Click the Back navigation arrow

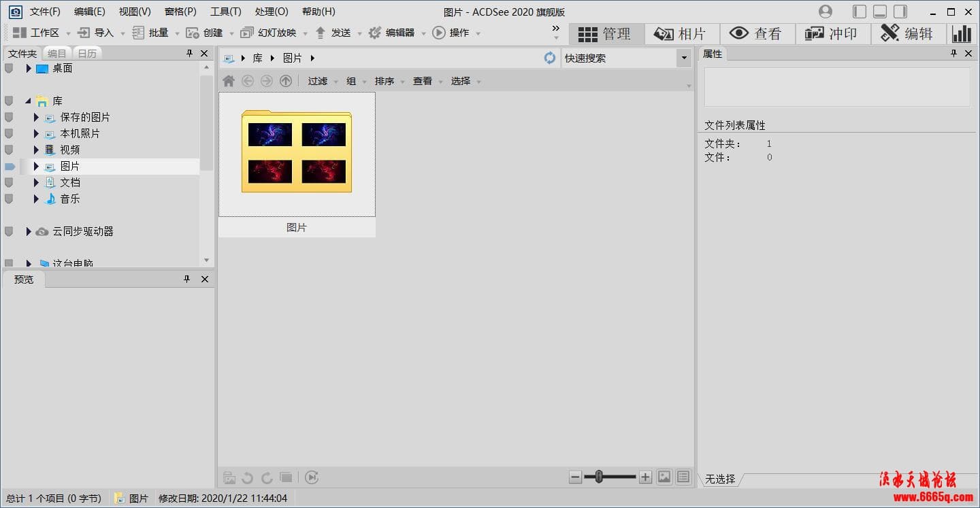pos(248,81)
